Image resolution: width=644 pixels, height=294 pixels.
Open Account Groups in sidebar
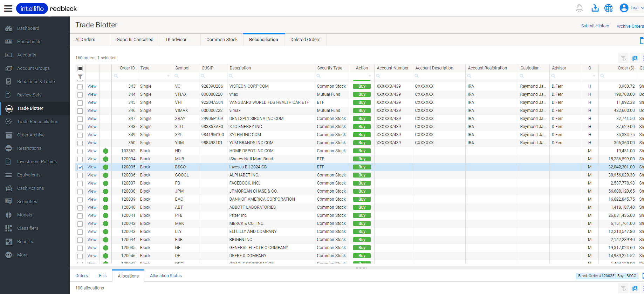[33, 68]
